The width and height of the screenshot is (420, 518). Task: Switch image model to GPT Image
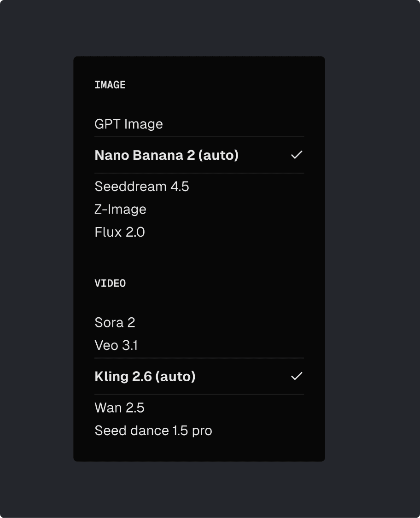128,124
